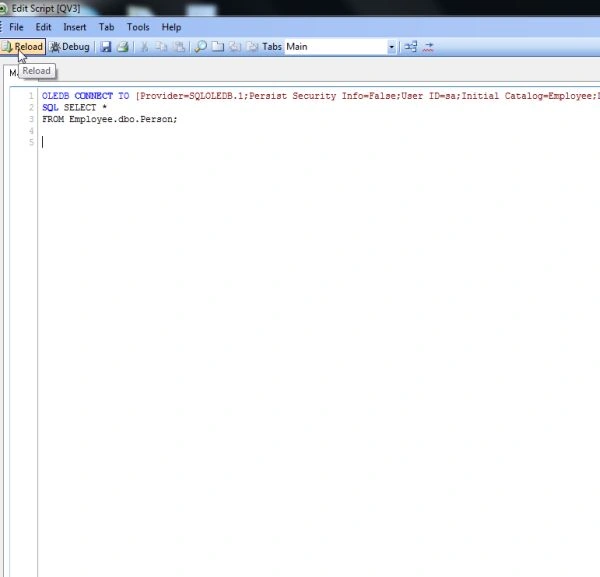Screen dimensions: 600x577
Task: Click the Print icon in the toolbar
Action: [x=122, y=47]
